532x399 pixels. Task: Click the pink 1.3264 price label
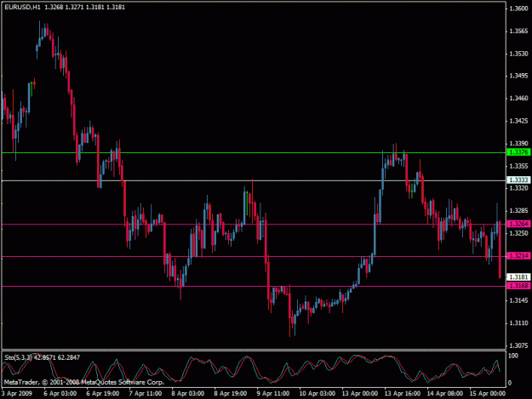[518, 224]
